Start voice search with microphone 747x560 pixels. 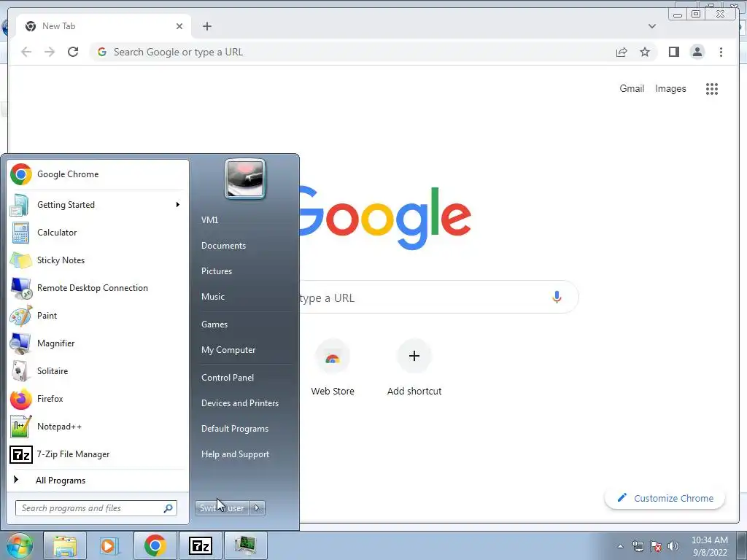(x=557, y=297)
